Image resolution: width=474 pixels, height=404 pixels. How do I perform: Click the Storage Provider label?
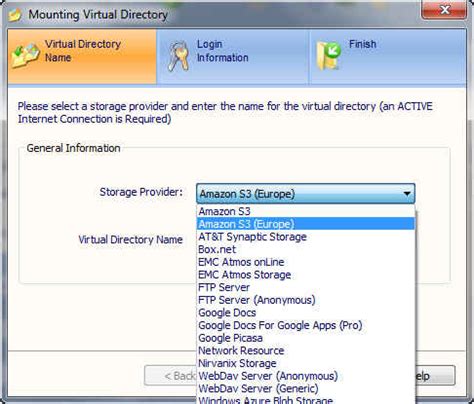(141, 192)
